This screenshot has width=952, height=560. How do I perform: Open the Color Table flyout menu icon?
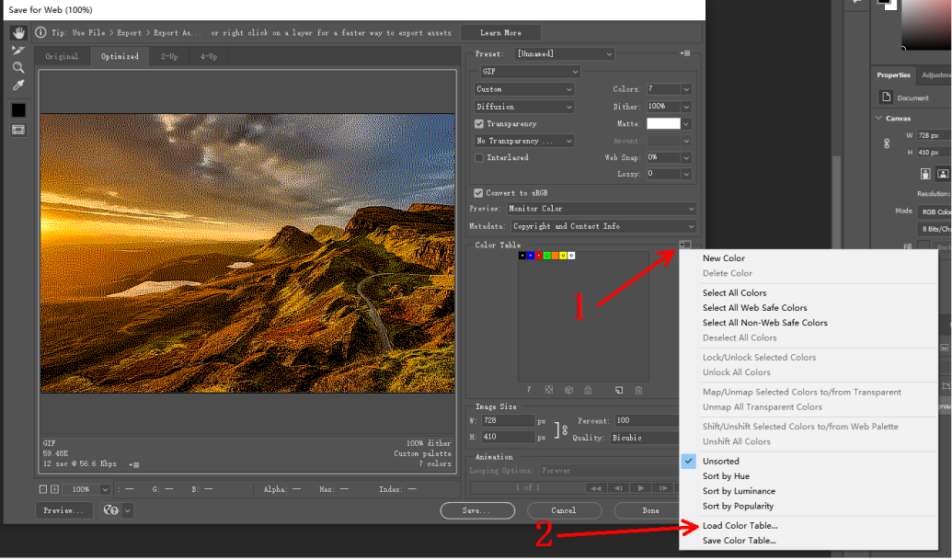coord(685,245)
